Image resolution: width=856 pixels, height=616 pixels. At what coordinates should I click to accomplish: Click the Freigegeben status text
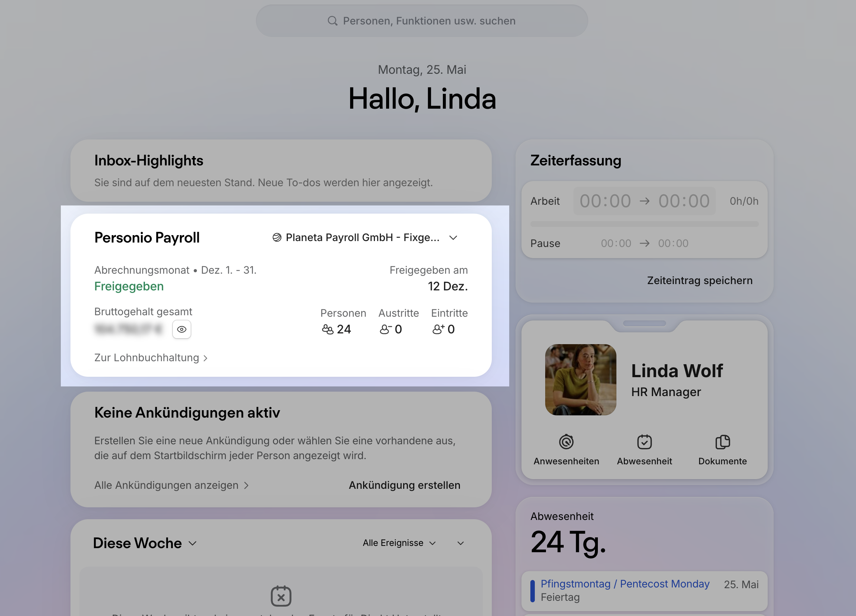click(129, 286)
